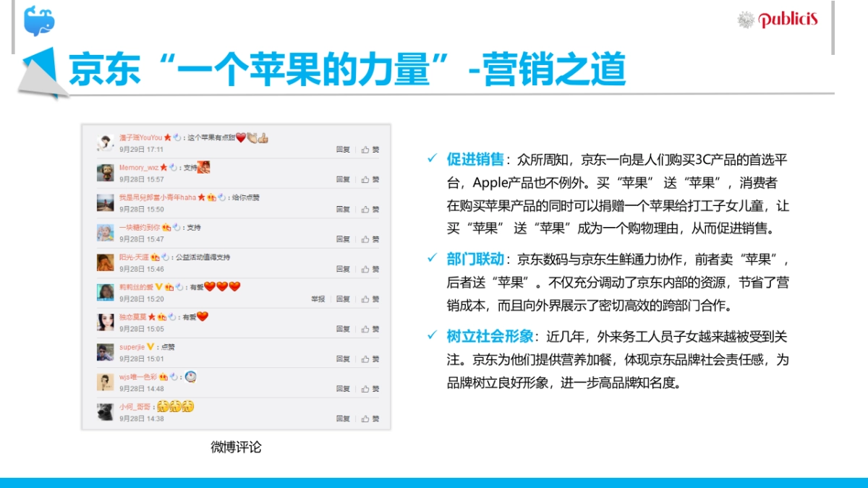The height and width of the screenshot is (488, 868).
Task: Click the orange V badge next to superjie
Action: 149,347
